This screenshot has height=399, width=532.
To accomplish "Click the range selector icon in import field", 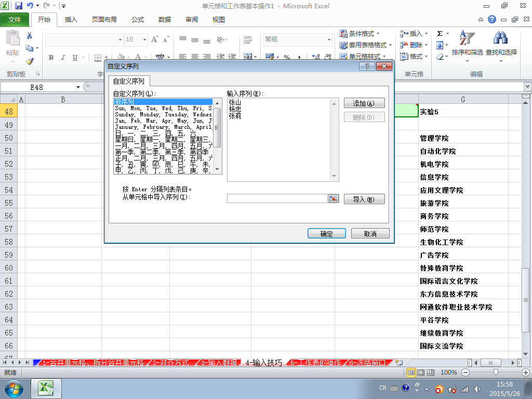I will tap(333, 199).
